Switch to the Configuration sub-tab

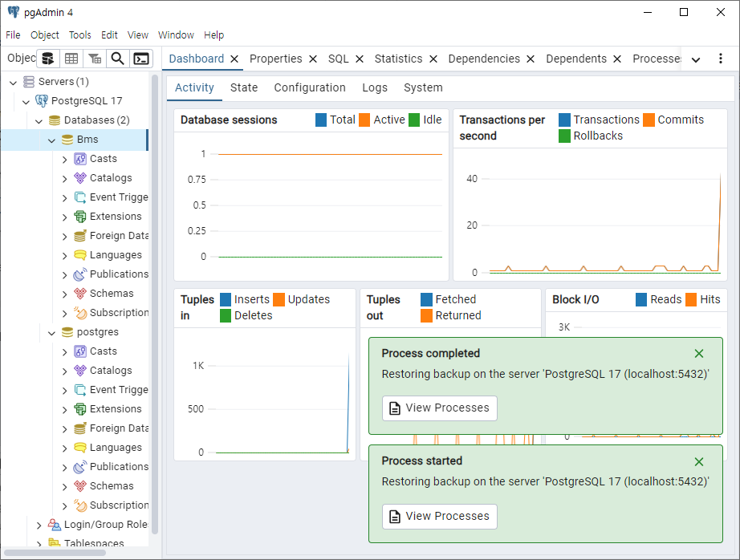tap(310, 87)
